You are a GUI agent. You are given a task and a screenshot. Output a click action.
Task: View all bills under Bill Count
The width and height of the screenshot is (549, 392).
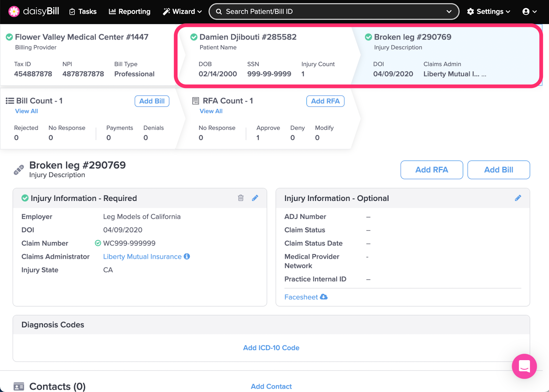coord(26,111)
